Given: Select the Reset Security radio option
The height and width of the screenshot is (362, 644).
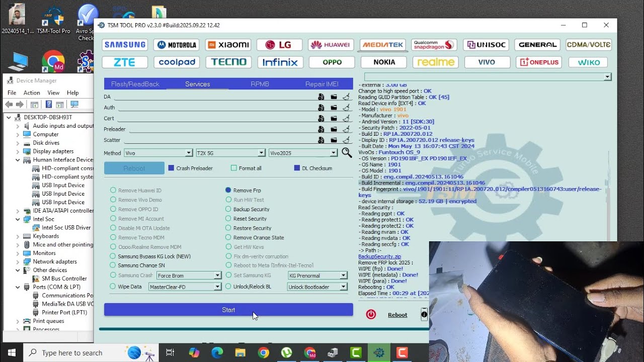Looking at the screenshot, I should click(x=228, y=219).
